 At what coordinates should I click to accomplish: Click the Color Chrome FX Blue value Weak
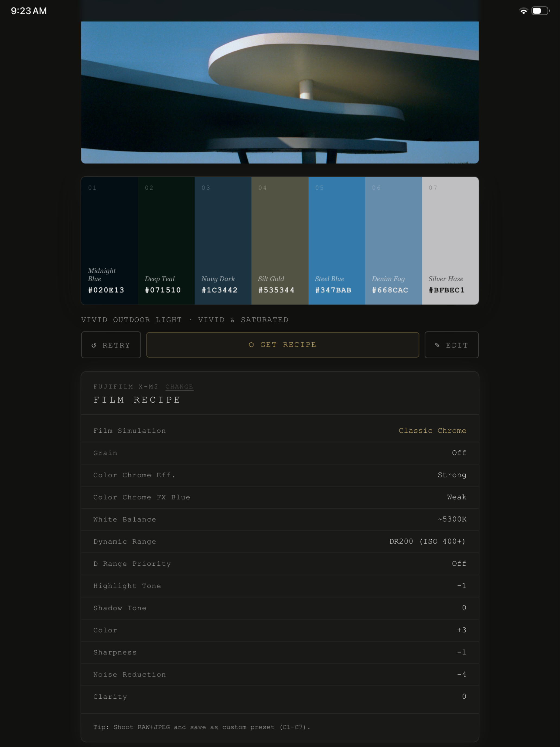click(x=457, y=497)
